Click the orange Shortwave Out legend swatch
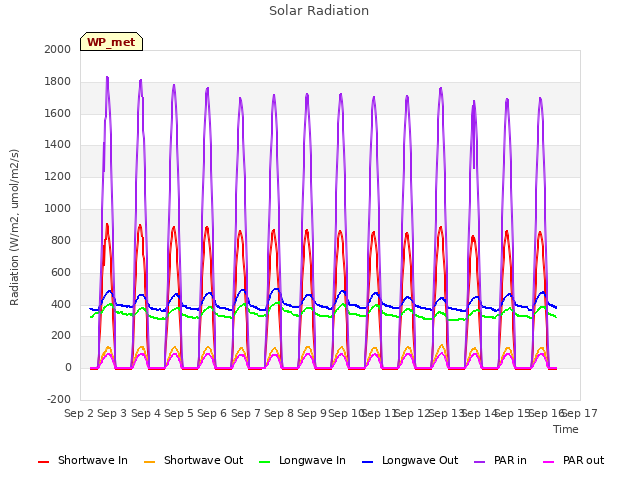This screenshot has width=640, height=480. (x=149, y=462)
